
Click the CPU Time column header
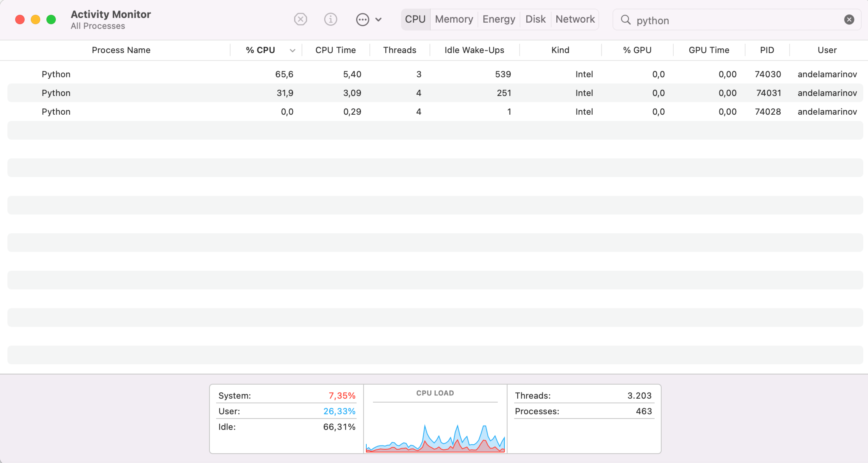click(x=335, y=50)
